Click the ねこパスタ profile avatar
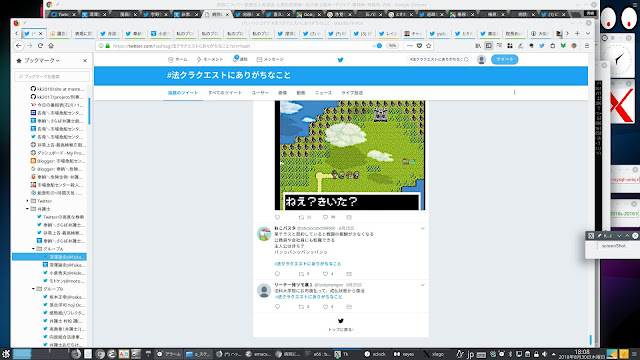Viewport: 640px width, 360px height. point(264,234)
